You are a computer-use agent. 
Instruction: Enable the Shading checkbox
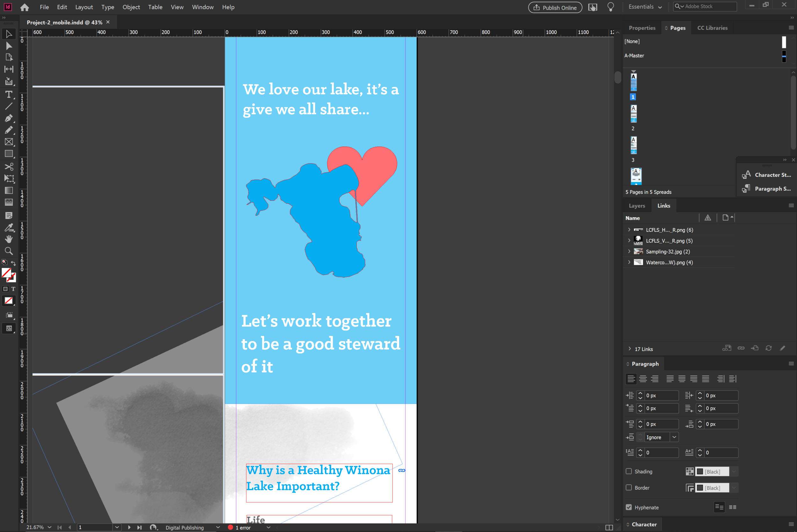629,471
